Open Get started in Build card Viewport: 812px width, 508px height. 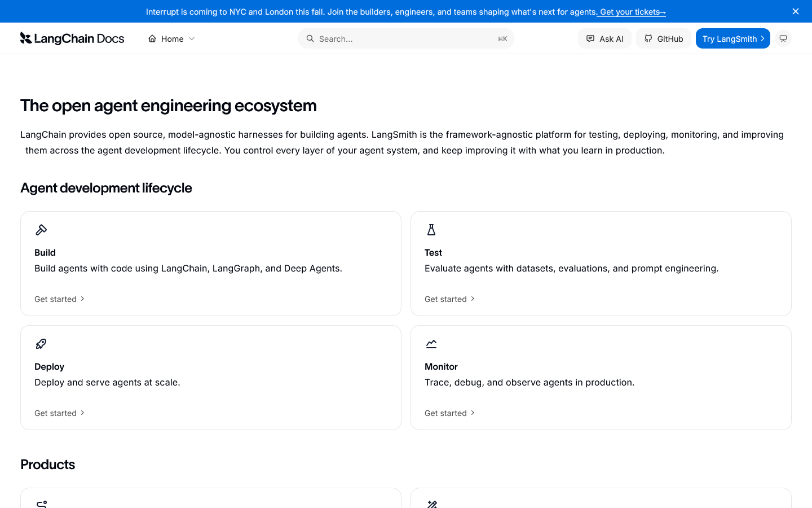pos(60,299)
